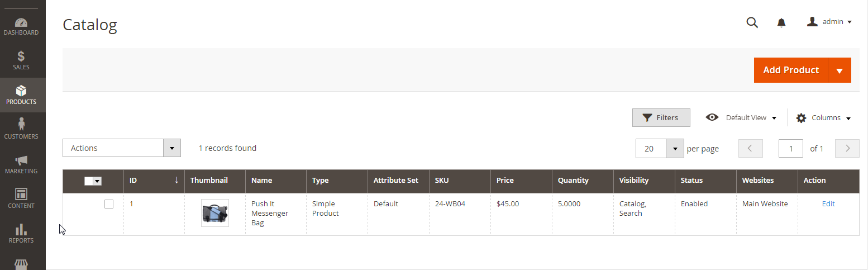Toggle the header select-all checkbox

89,181
